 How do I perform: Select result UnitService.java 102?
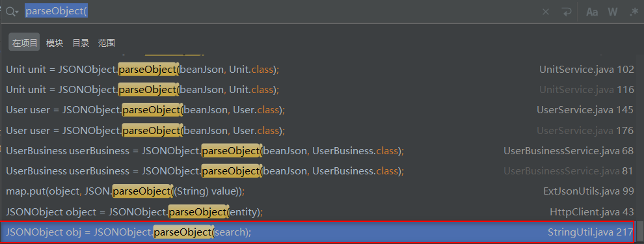click(319, 70)
